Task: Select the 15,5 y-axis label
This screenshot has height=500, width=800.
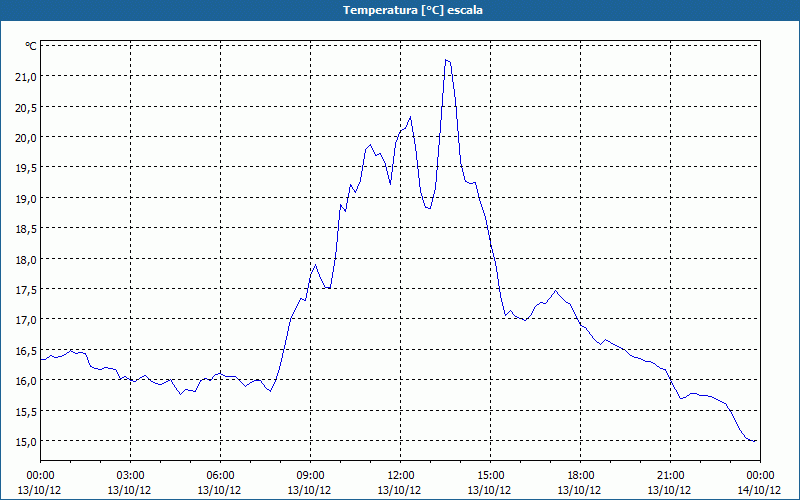Action: [27, 411]
